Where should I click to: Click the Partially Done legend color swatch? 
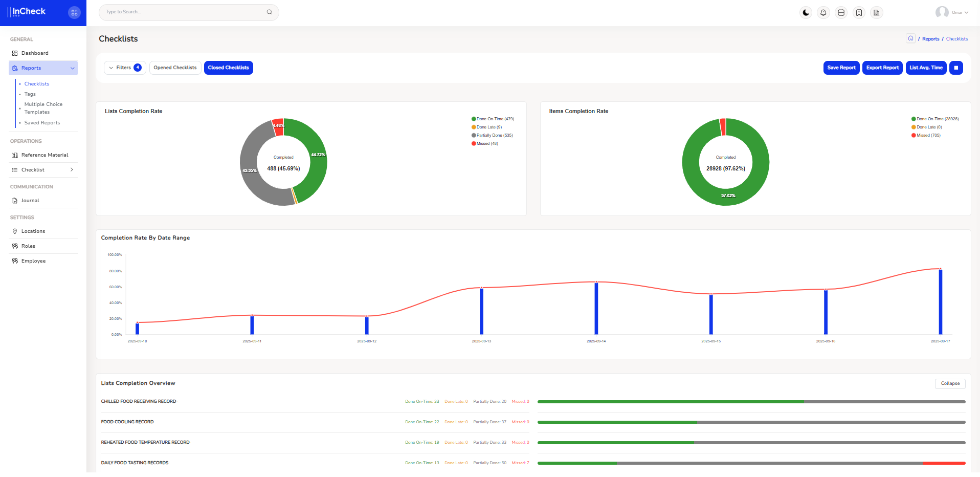pyautogui.click(x=474, y=136)
